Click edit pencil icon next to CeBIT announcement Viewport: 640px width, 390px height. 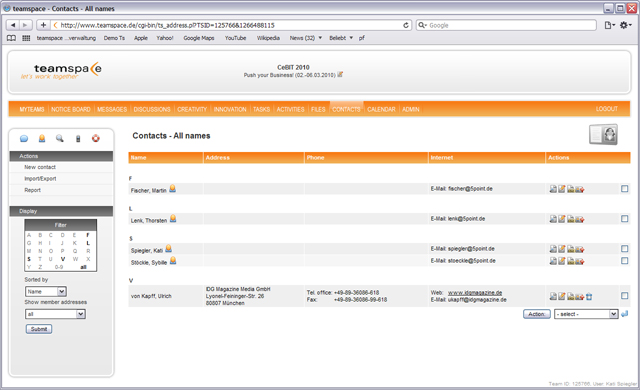click(340, 75)
